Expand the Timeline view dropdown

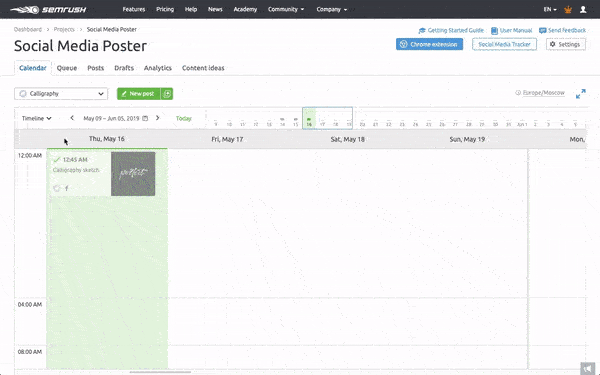point(36,118)
